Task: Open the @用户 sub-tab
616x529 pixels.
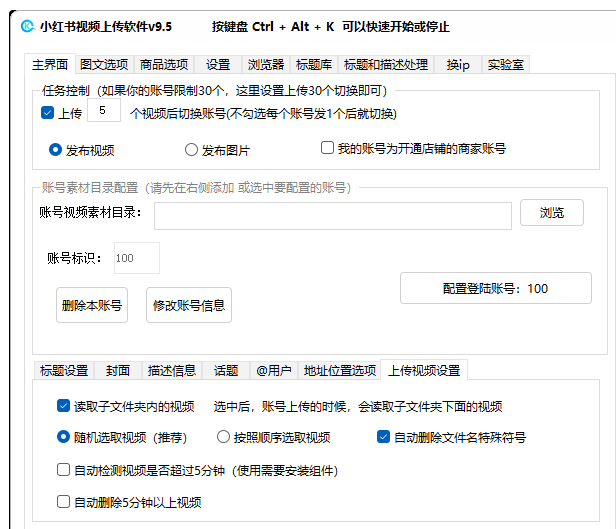Action: pos(274,370)
